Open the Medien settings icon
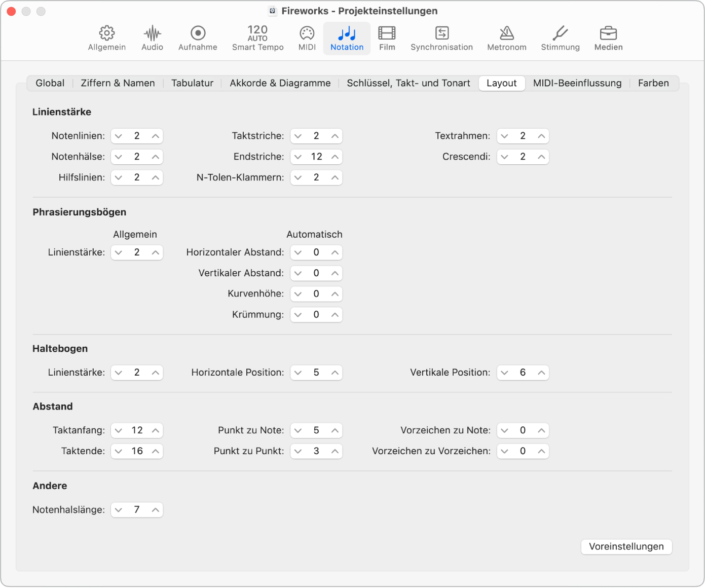The image size is (705, 588). pos(608,38)
